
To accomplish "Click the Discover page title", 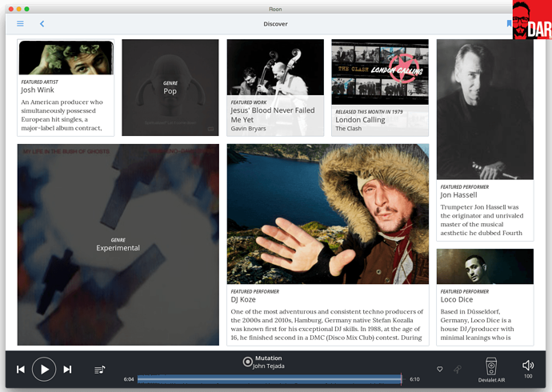I will (276, 24).
